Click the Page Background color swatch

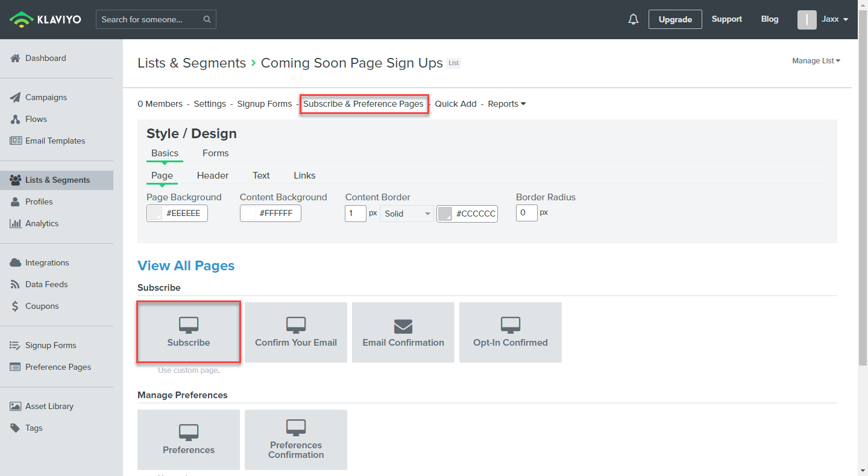pos(156,214)
